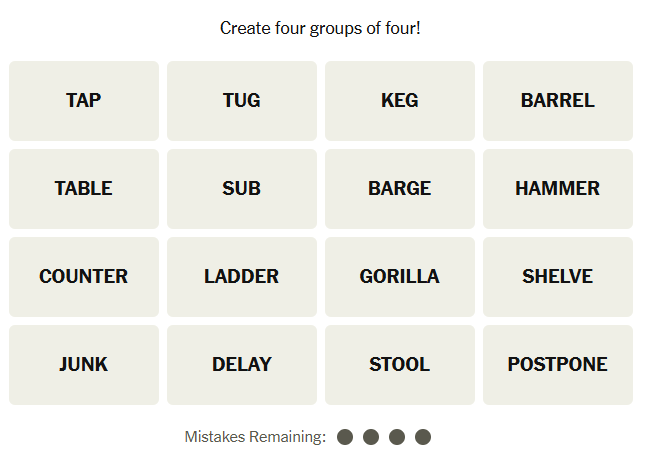Click the SHELVE tile

pos(558,276)
